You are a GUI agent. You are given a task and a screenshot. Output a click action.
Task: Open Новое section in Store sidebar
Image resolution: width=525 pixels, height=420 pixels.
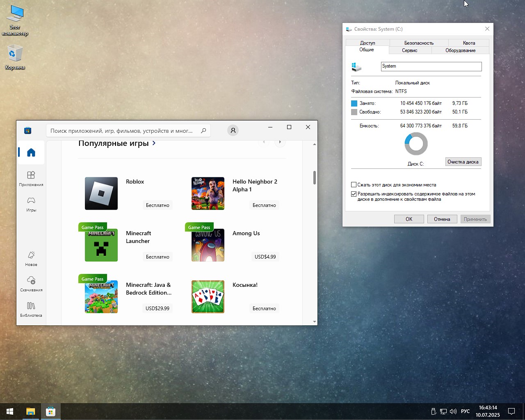(31, 259)
